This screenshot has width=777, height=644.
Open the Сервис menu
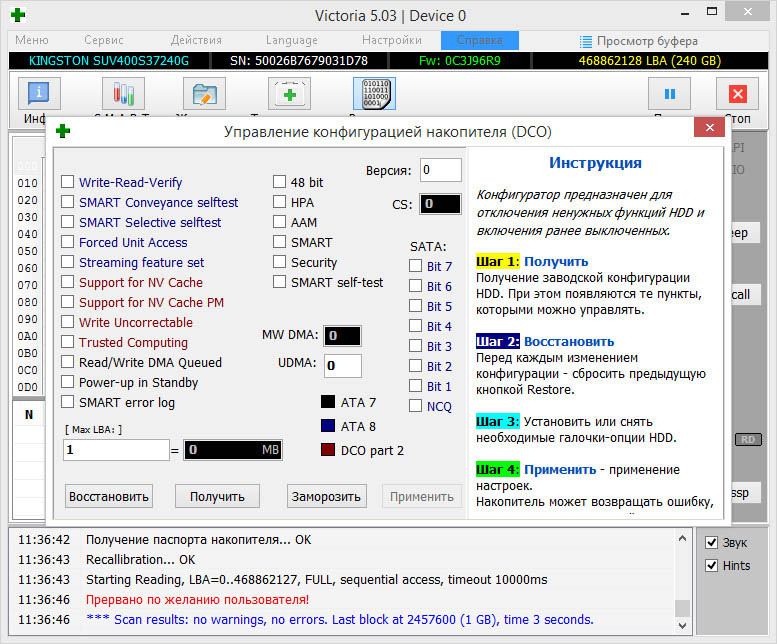104,40
